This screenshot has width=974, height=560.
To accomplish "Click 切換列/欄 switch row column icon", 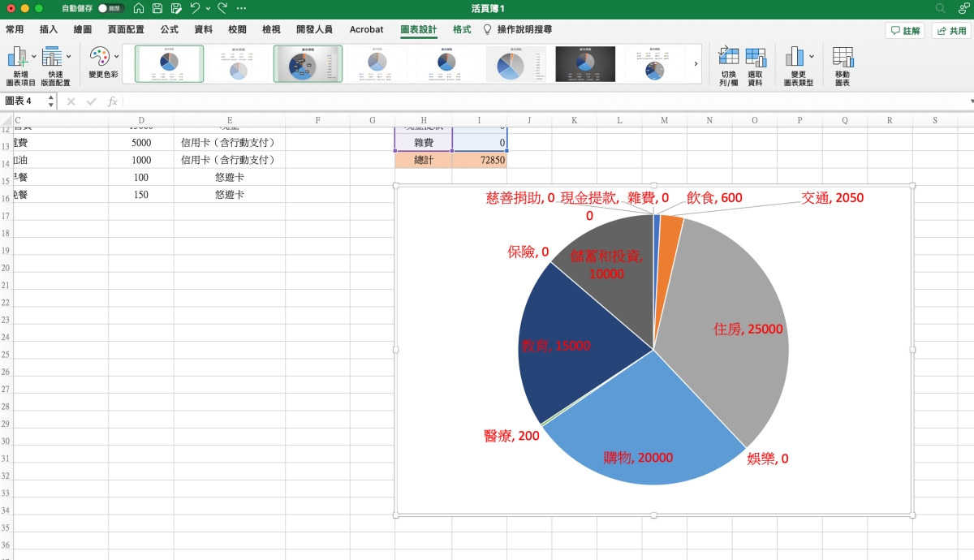I will click(x=729, y=57).
